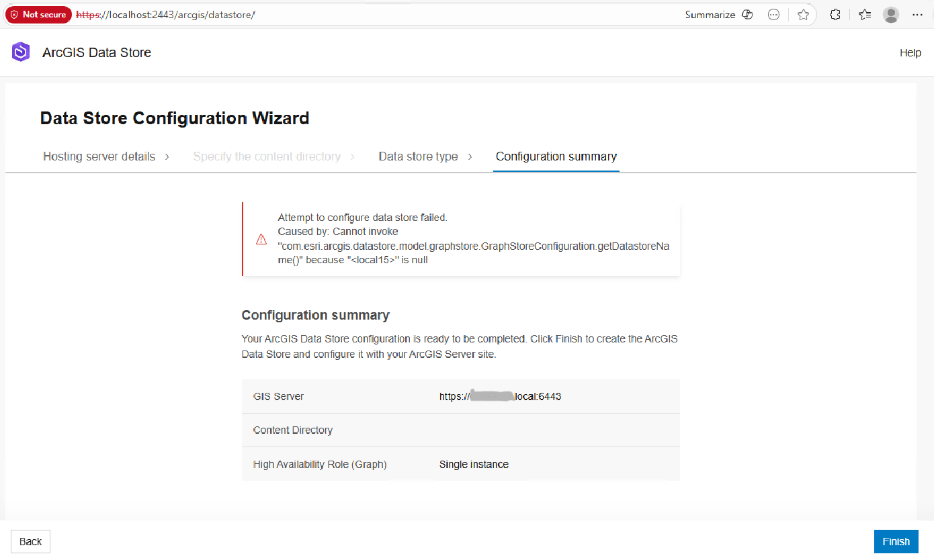Click the Copilot icon beside Summarize

[x=747, y=15]
